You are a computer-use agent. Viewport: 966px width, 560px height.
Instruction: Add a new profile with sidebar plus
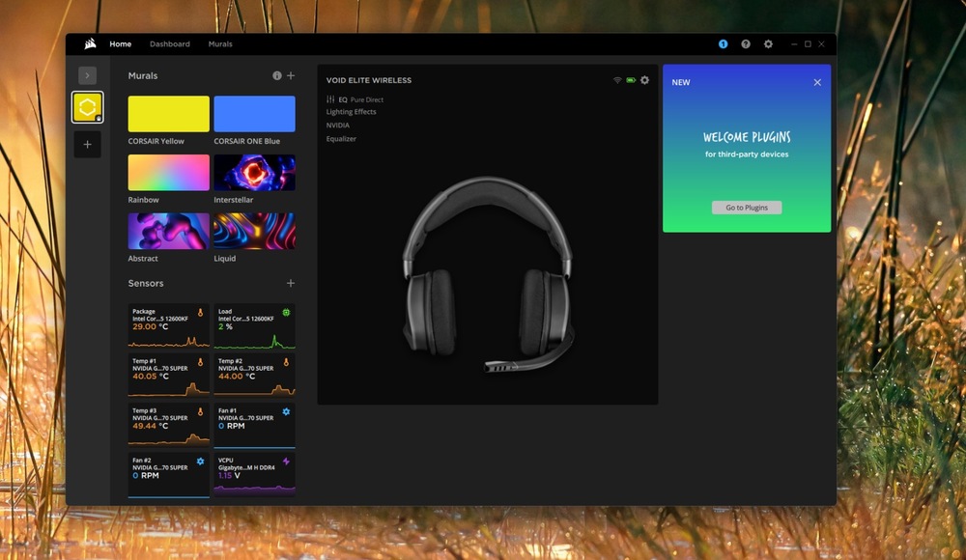point(87,144)
